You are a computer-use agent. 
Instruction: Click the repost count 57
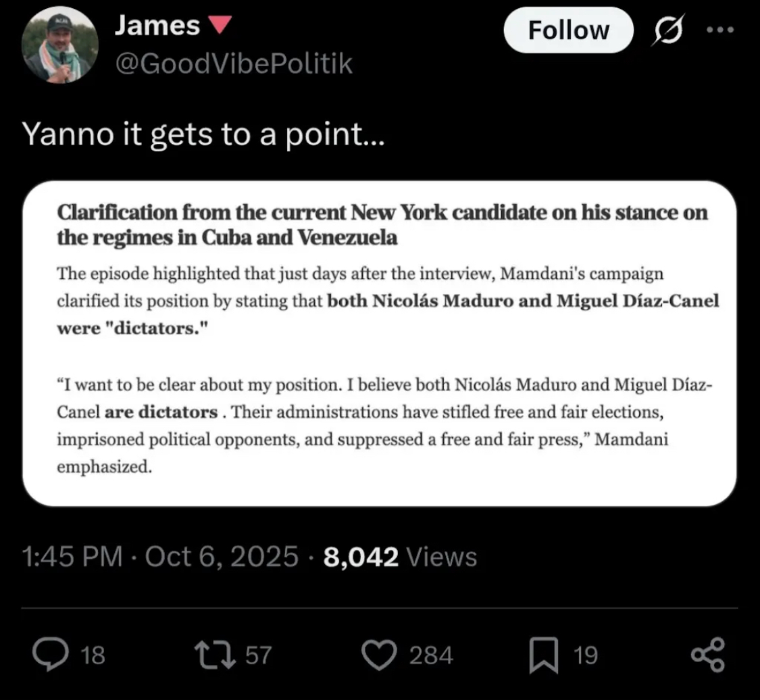point(257,655)
